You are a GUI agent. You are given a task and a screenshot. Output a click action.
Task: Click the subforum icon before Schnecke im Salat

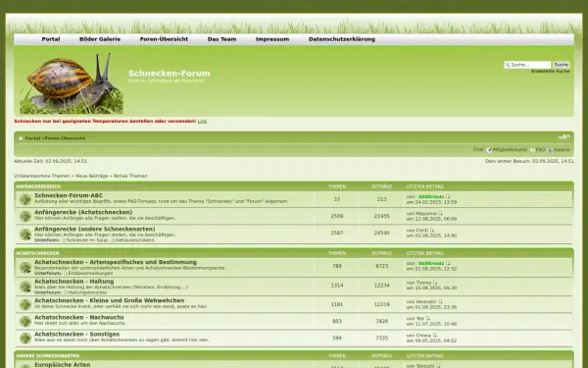point(64,240)
